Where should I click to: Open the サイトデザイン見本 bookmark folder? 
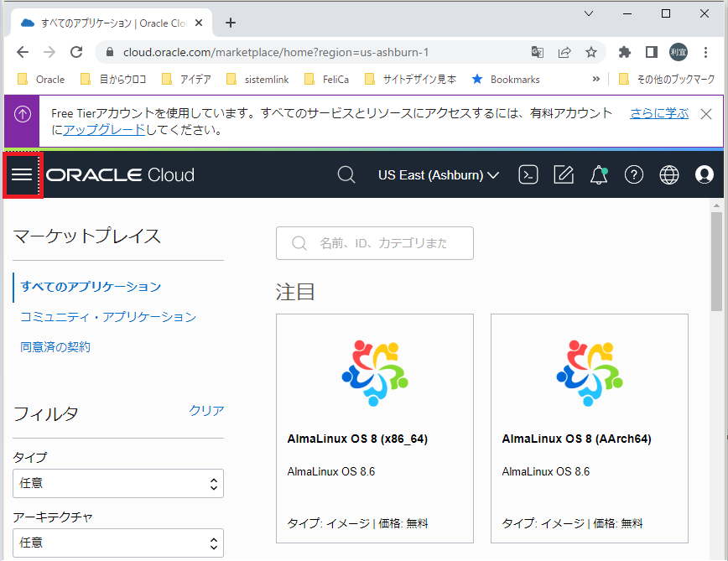[410, 80]
